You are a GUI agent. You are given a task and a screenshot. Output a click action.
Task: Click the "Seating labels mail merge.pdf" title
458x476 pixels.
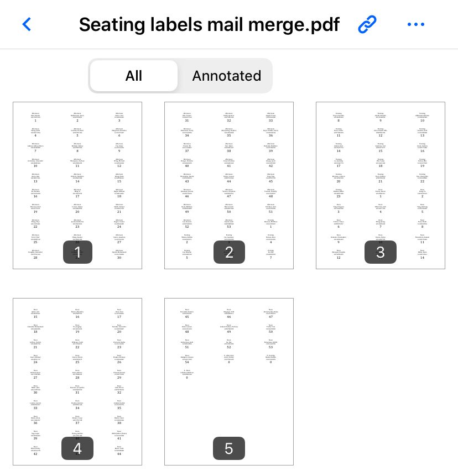point(209,24)
